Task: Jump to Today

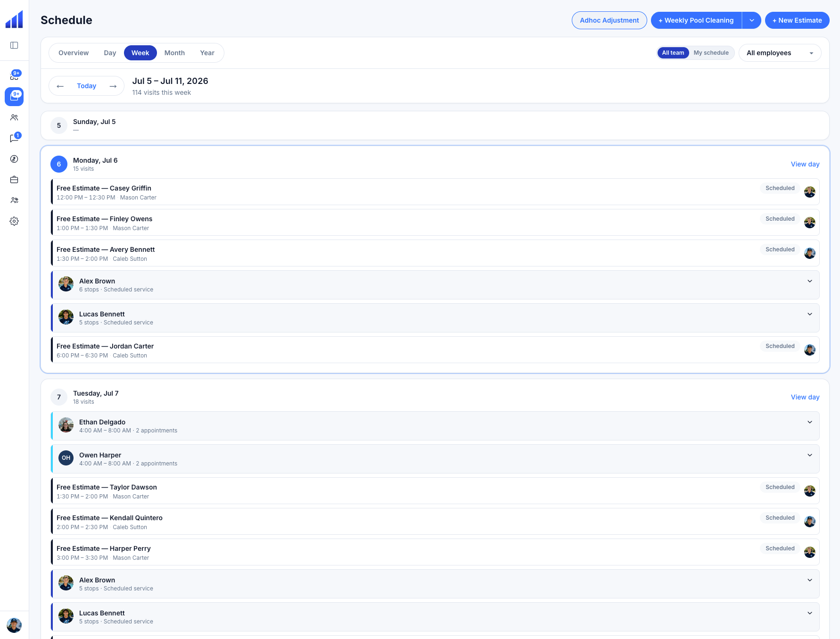Action: coord(87,86)
